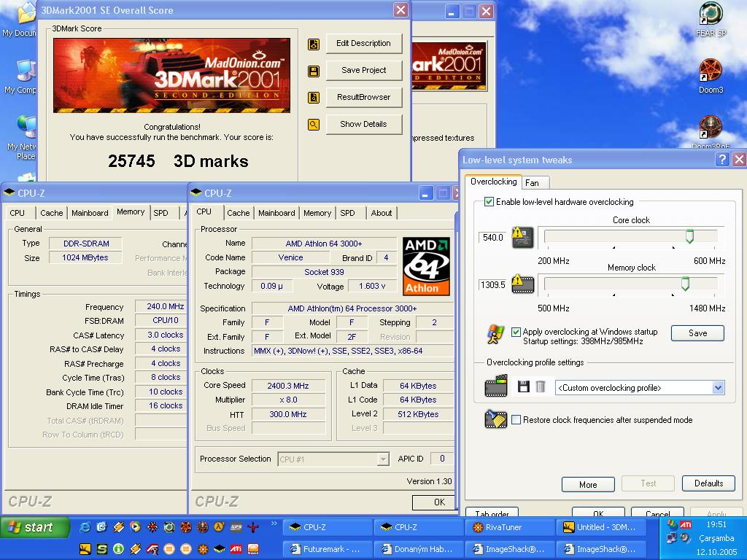Click the delete profile trash icon
The height and width of the screenshot is (560, 747).
coord(541,386)
